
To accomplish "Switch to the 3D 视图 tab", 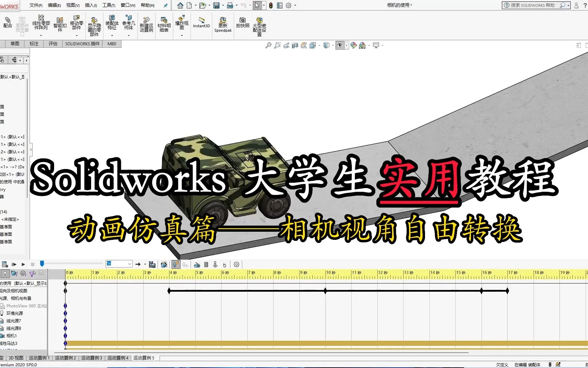I will [16, 358].
